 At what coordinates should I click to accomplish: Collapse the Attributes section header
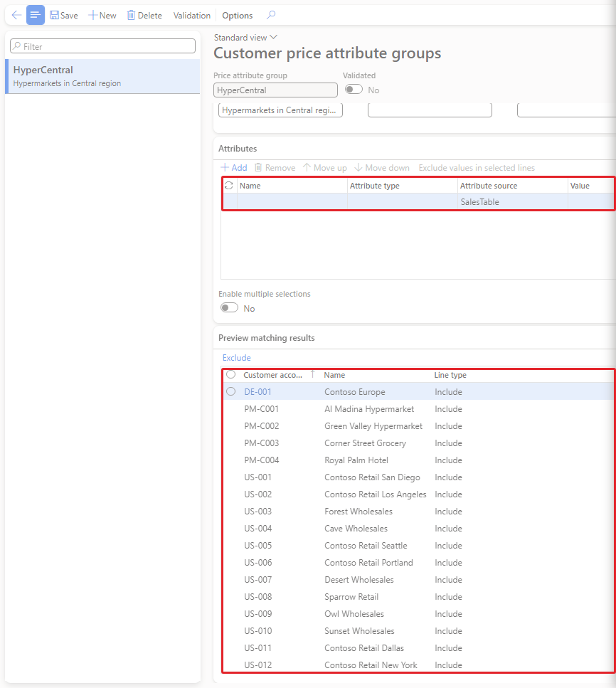(x=238, y=148)
